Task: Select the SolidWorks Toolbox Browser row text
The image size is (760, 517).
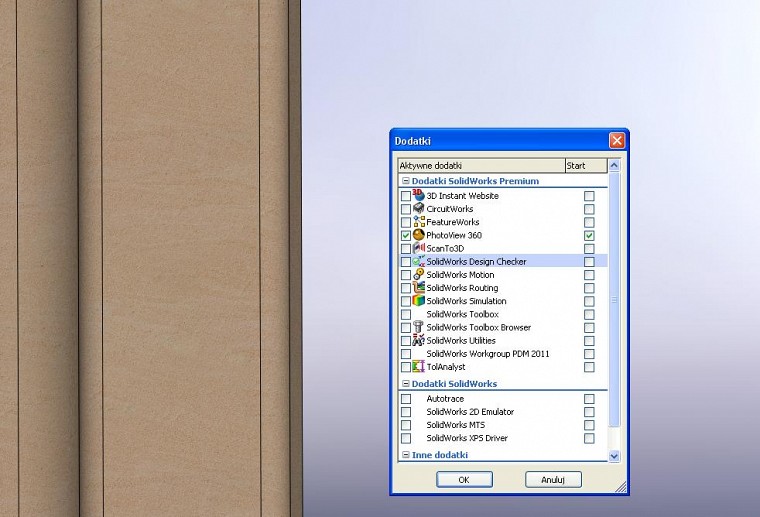Action: [478, 328]
